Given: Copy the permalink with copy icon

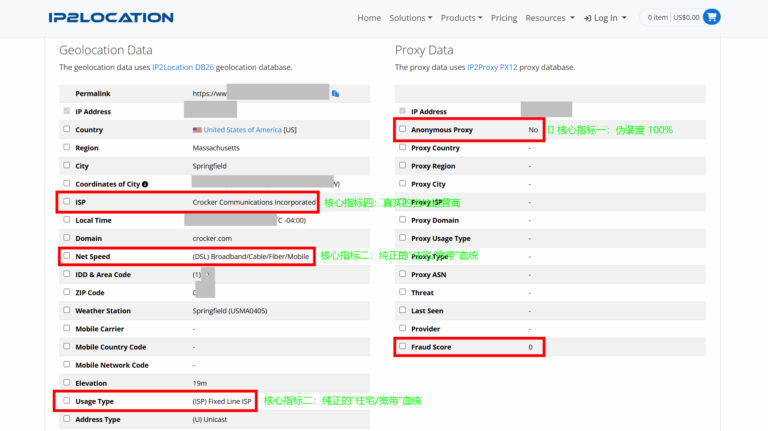Looking at the screenshot, I should tap(336, 94).
